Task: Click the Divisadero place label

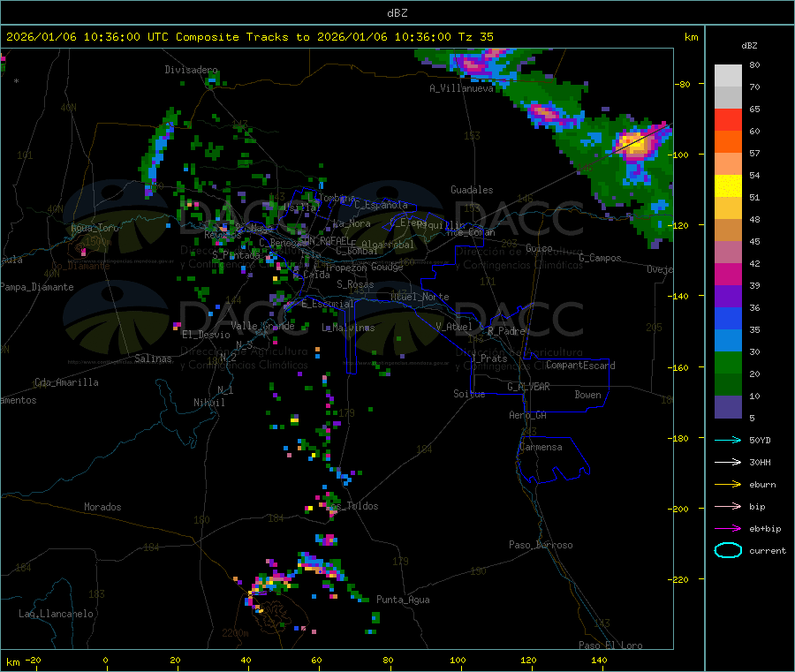Action: pyautogui.click(x=191, y=70)
